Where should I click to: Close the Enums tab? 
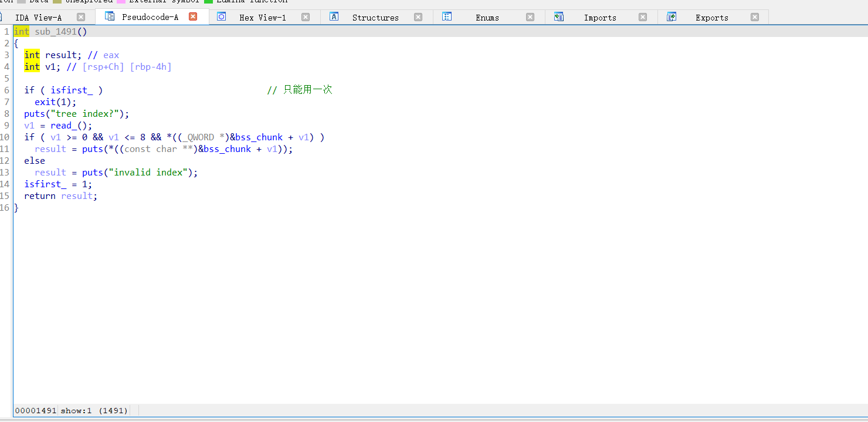[530, 17]
